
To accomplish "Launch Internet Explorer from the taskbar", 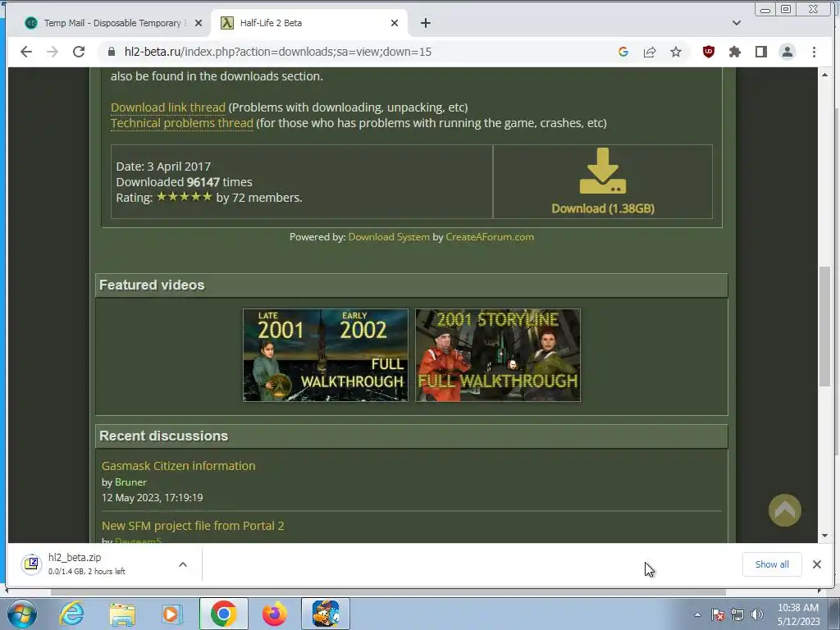I will pos(71,614).
